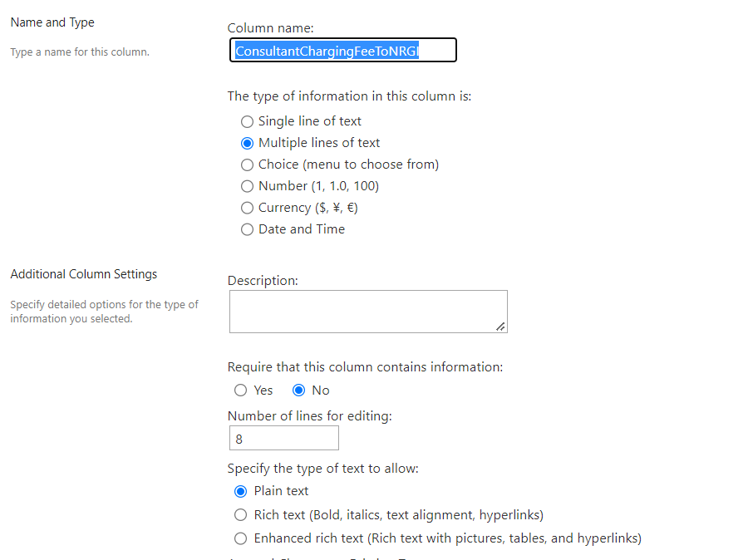Select the Multiple lines of text option
This screenshot has width=743, height=560.
click(x=247, y=143)
